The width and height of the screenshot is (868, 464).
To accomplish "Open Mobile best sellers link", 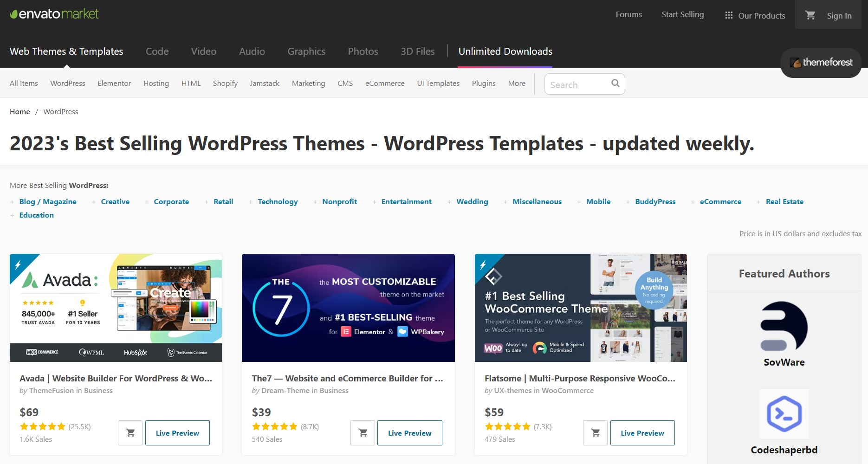I will pos(598,202).
